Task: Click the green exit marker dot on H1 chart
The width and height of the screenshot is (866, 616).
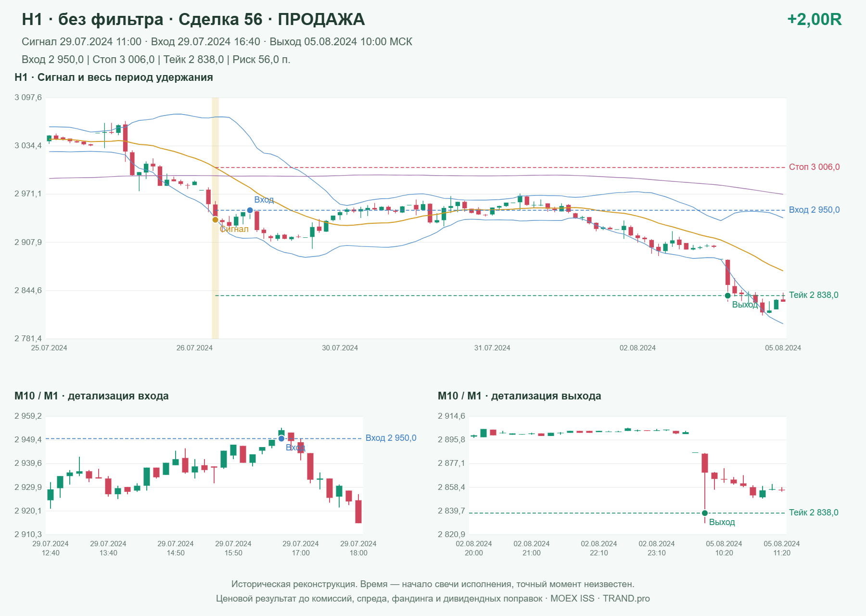Action: point(727,295)
